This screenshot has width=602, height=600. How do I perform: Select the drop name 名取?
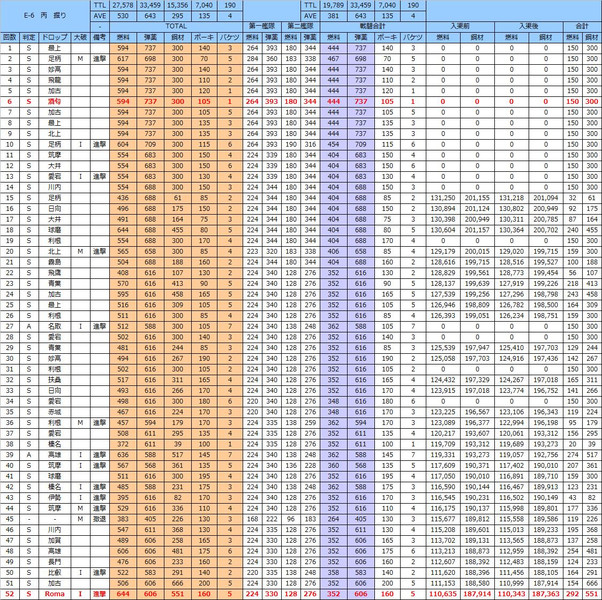click(54, 327)
